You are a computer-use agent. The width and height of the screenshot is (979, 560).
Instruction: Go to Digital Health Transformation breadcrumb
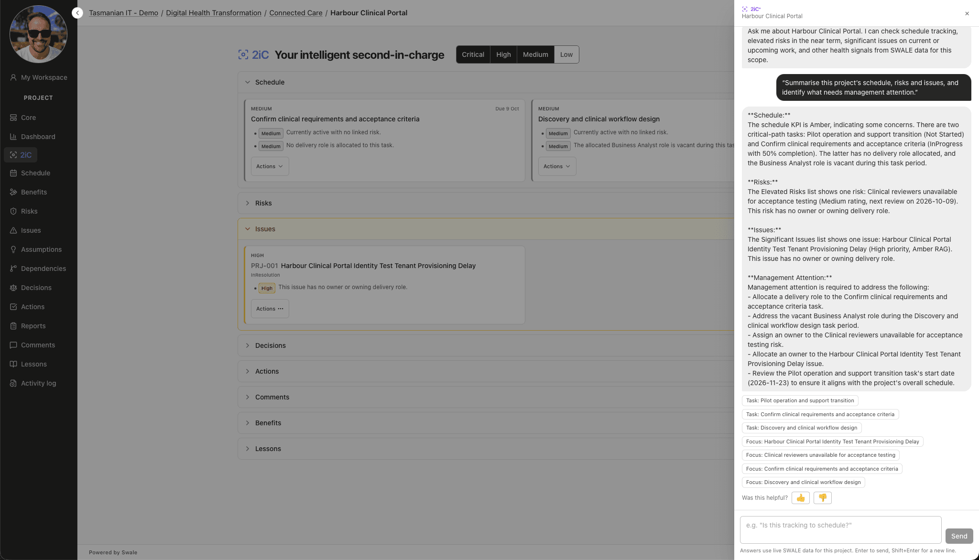[x=214, y=13]
